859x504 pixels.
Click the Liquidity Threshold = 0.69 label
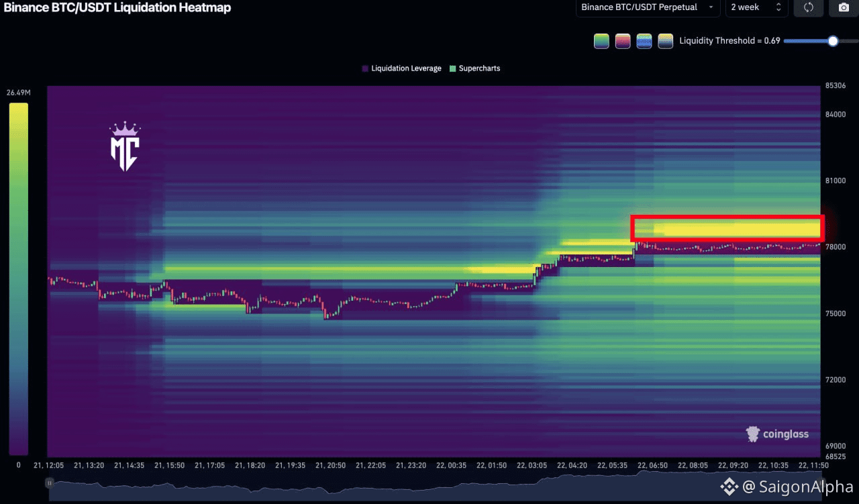pos(729,41)
